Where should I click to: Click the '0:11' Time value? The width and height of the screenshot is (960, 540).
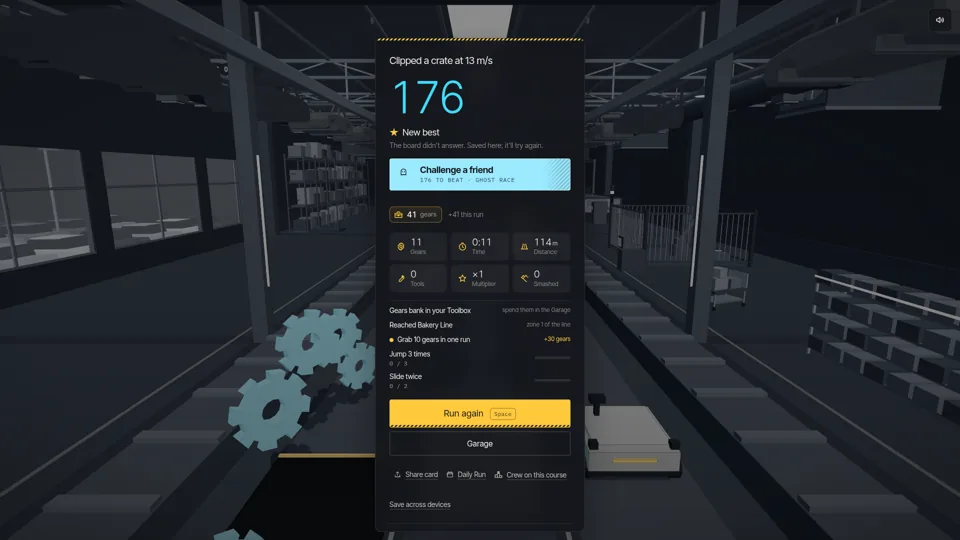[x=481, y=242]
